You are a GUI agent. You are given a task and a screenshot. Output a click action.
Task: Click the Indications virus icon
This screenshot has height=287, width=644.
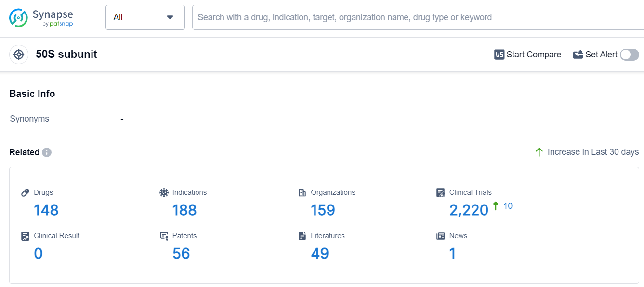coord(164,192)
